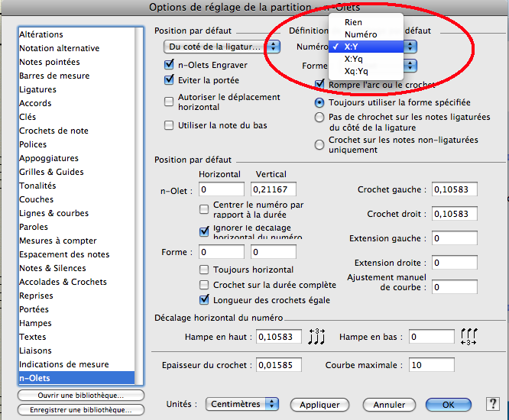This screenshot has width=509, height=420.
Task: Choose X:Yq from the popup menu
Action: [x=354, y=59]
